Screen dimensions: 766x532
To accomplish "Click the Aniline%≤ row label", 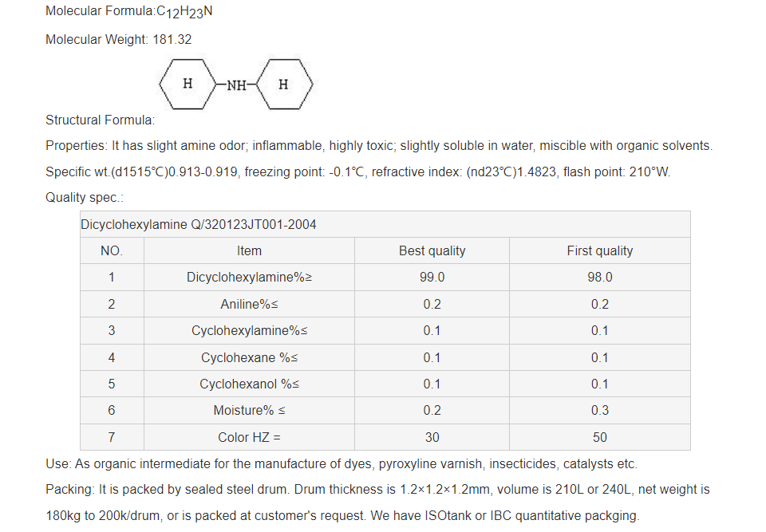I will (249, 304).
